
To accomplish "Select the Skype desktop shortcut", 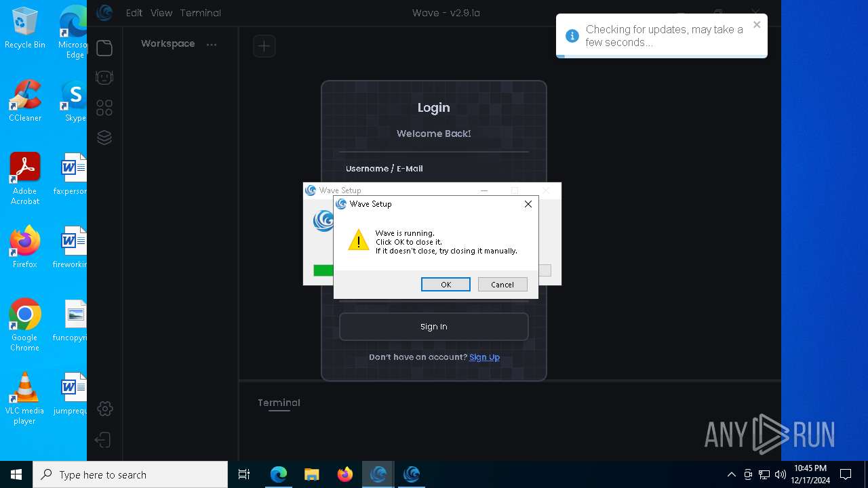I will pyautogui.click(x=74, y=101).
